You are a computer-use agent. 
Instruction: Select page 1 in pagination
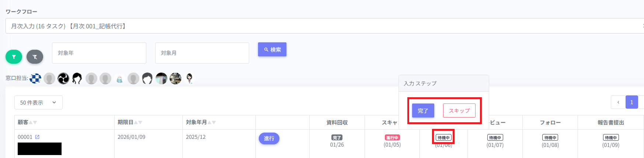tap(631, 102)
